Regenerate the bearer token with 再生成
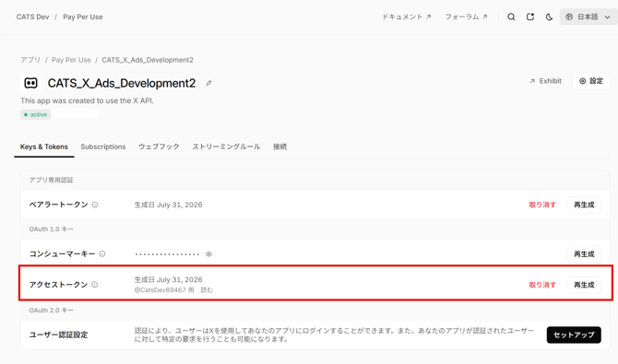The image size is (618, 364). pyautogui.click(x=584, y=205)
